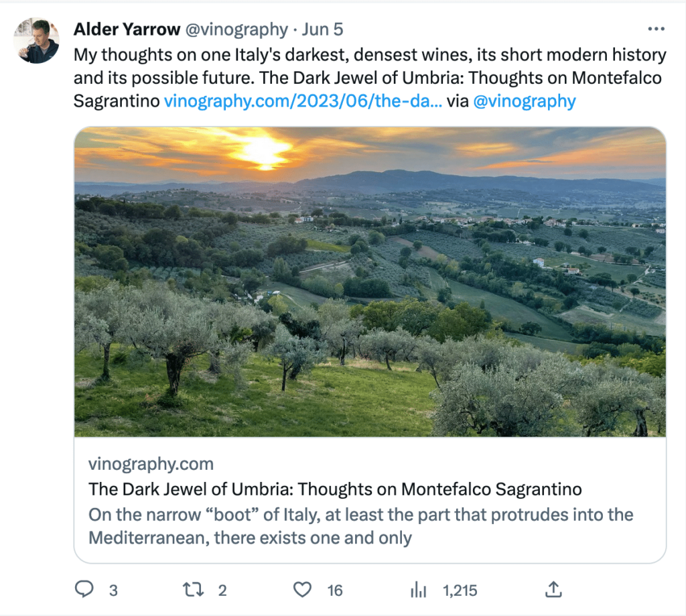Image resolution: width=686 pixels, height=616 pixels.
Task: Open the Jun 5 tweet timestamp
Action: tap(322, 29)
